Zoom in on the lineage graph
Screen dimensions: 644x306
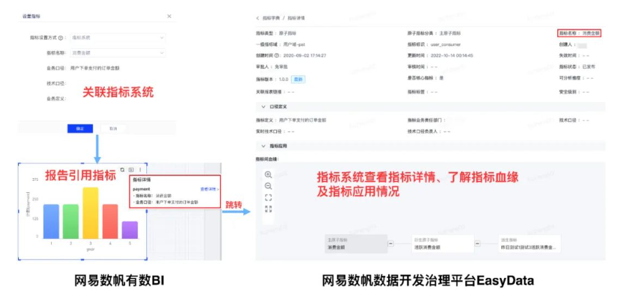pos(269,175)
